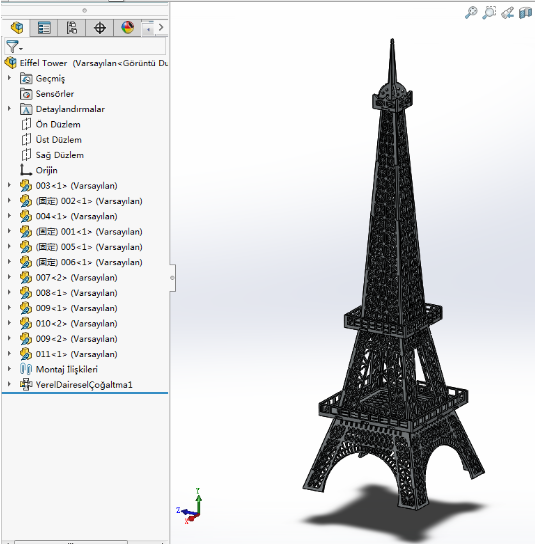Click the part icon of 009<1>
The width and height of the screenshot is (535, 544).
tap(26, 308)
